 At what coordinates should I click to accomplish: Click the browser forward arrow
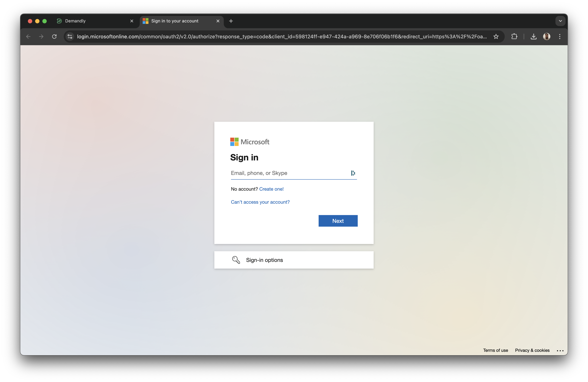[41, 37]
